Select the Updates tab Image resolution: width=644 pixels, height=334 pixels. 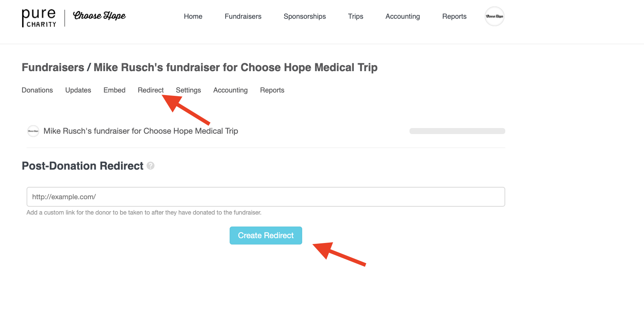[x=78, y=90]
